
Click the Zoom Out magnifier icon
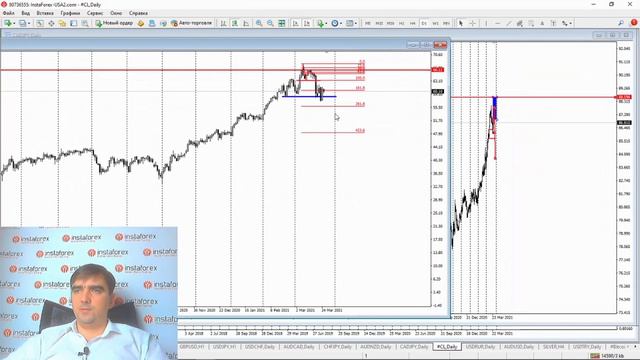click(270, 23)
